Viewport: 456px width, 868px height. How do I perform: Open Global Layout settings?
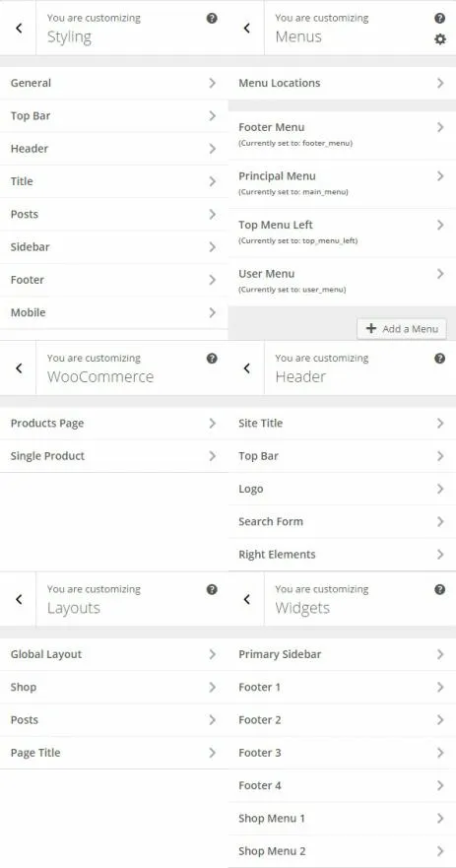[114, 654]
